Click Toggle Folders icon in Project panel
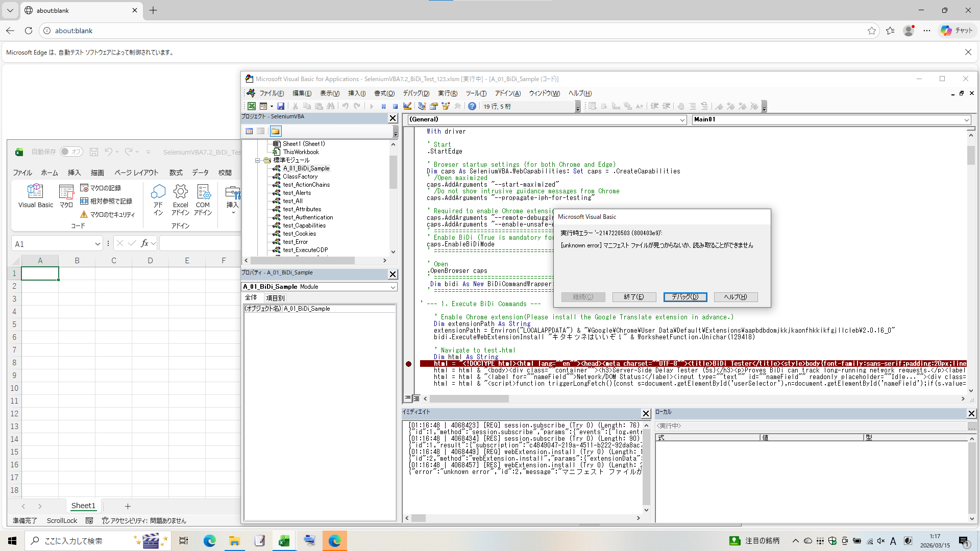Screen dimensions: 980x551 (276, 131)
